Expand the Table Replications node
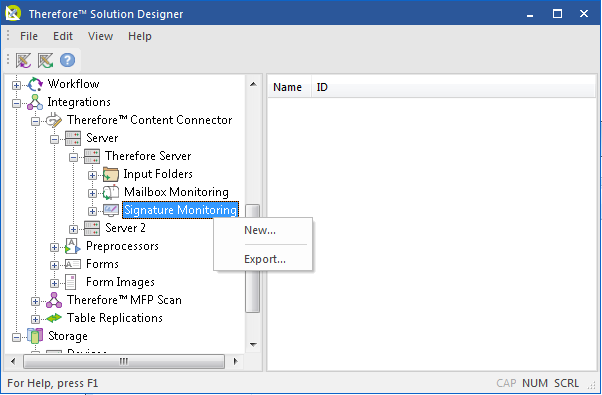Viewport: 602px width, 395px height. (35, 319)
